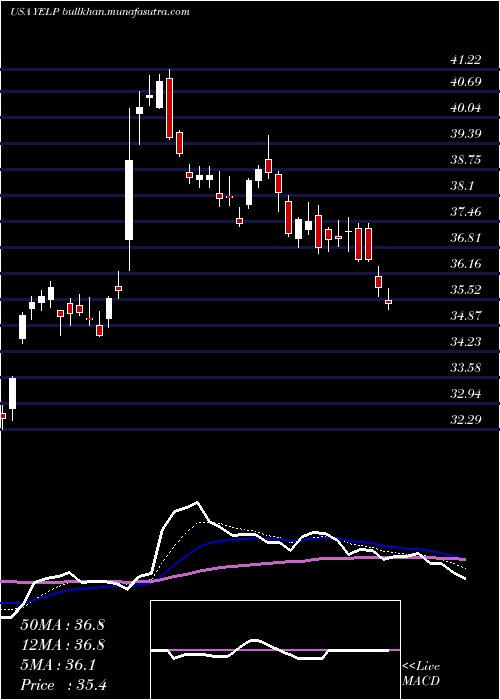The image size is (500, 700).
Task: Click the tallest white candlestick body
Action: click(129, 200)
